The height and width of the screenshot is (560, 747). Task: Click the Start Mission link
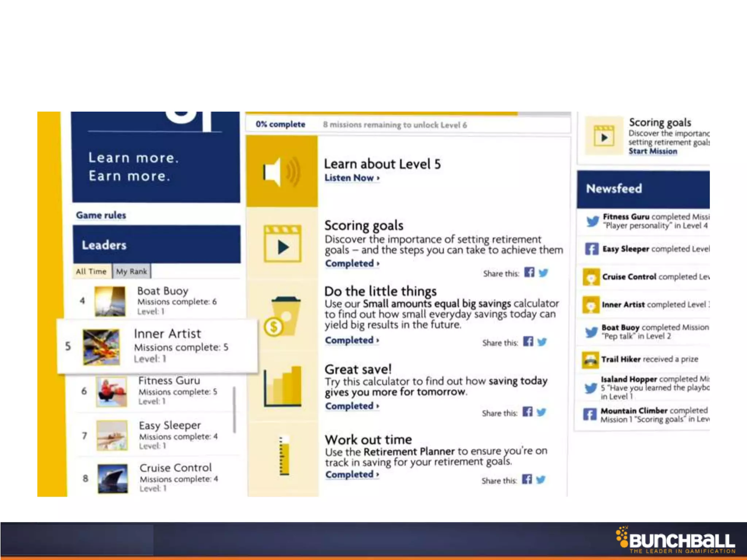[653, 151]
